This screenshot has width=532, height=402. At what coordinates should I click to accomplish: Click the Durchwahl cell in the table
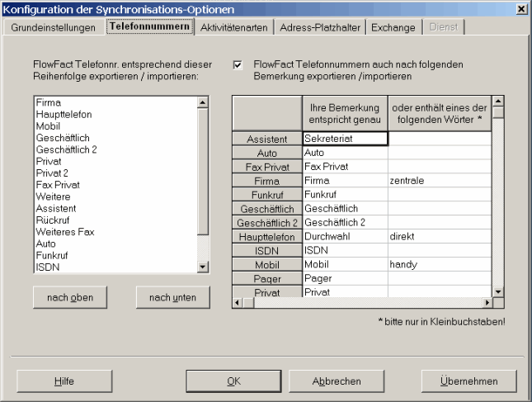(345, 236)
